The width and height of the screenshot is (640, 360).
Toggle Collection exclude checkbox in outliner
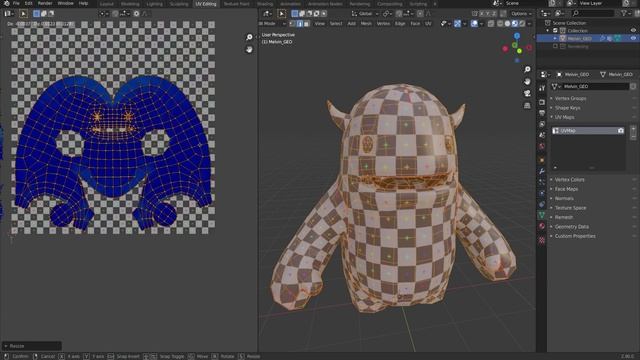coord(555,31)
